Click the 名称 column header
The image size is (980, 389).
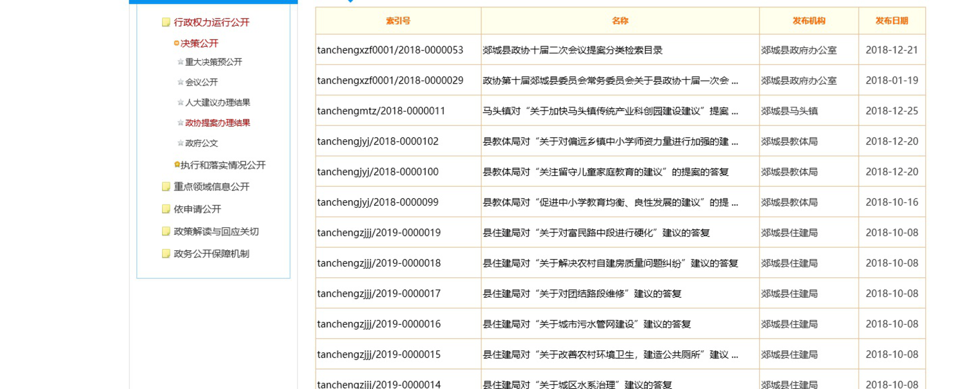[x=620, y=21]
